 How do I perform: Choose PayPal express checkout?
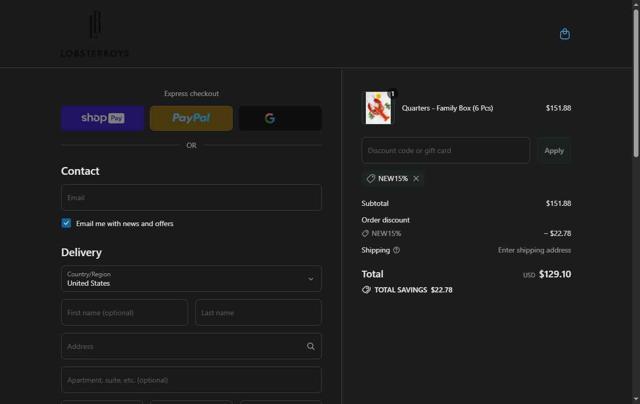[x=191, y=118]
